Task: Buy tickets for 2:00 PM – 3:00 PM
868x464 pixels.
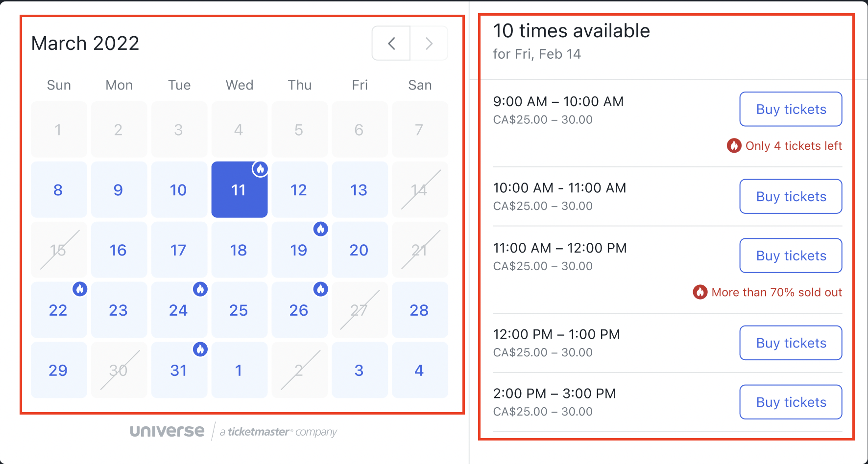Action: coord(791,402)
